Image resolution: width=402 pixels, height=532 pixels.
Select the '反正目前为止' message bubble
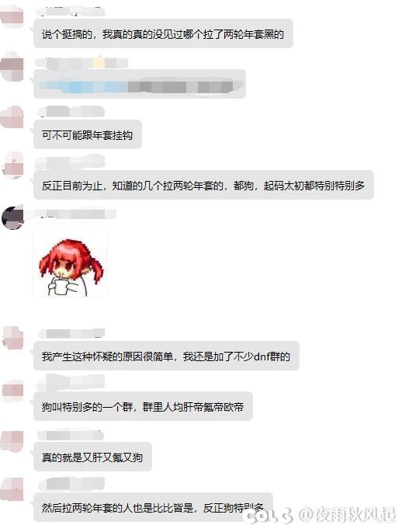tap(203, 185)
